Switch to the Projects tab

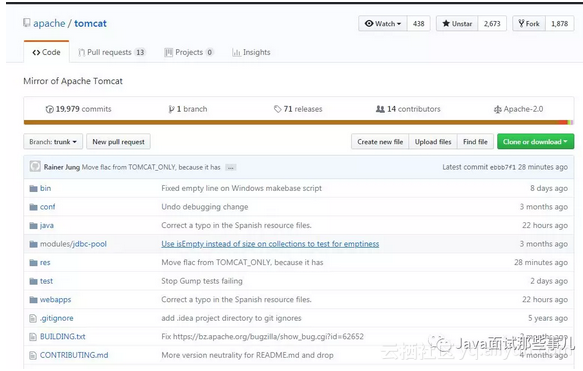[x=189, y=52]
